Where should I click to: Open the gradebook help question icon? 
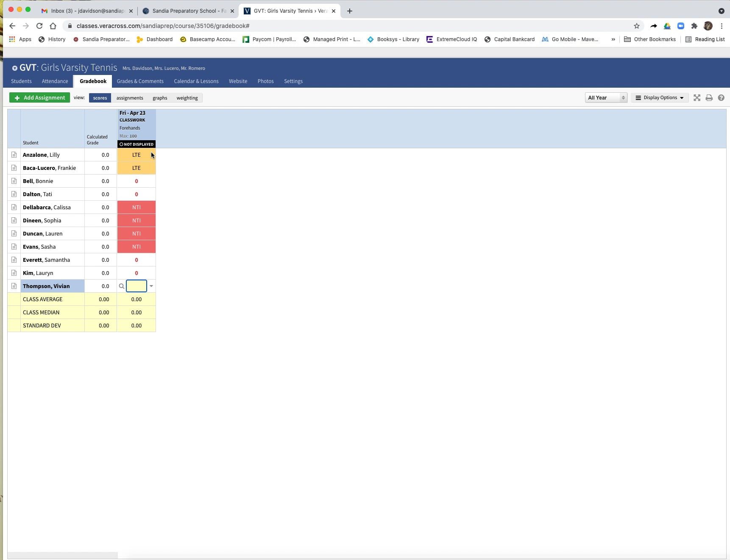click(x=721, y=98)
